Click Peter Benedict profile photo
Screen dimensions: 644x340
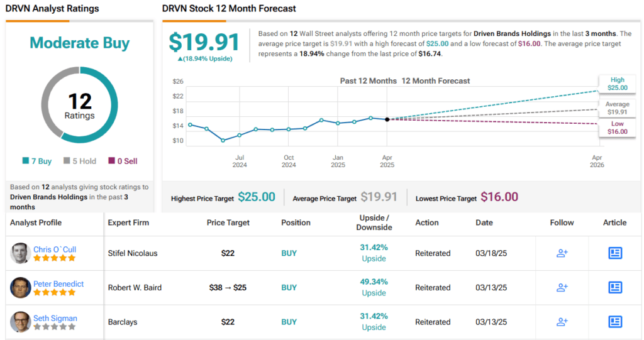pos(21,287)
